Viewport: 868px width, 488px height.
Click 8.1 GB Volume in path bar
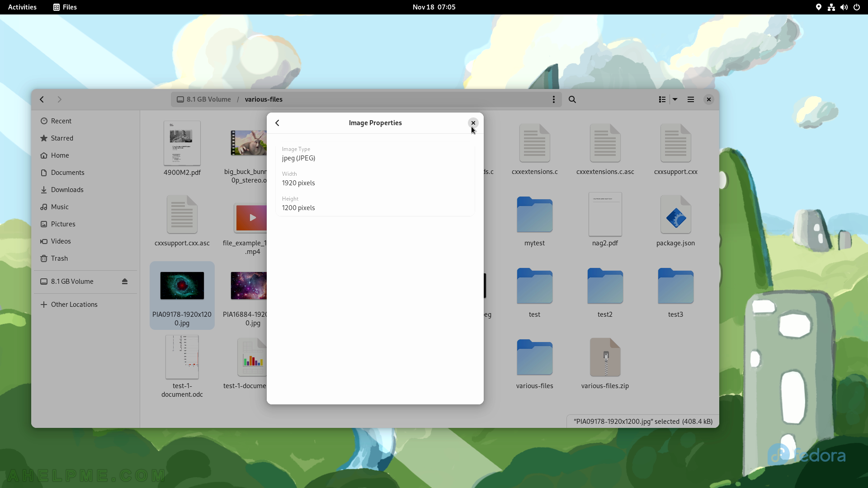(x=204, y=99)
